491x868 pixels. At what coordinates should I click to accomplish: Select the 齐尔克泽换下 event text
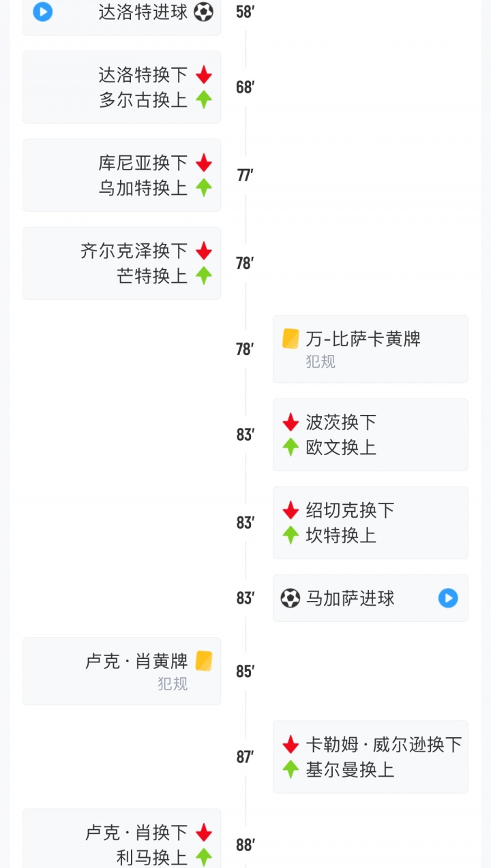(134, 251)
